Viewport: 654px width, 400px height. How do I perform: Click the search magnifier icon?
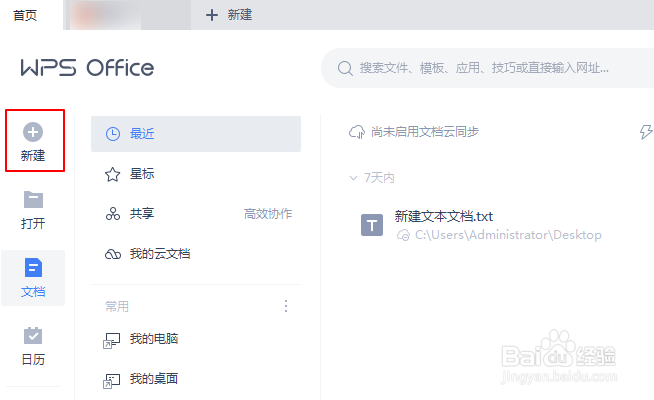[345, 68]
